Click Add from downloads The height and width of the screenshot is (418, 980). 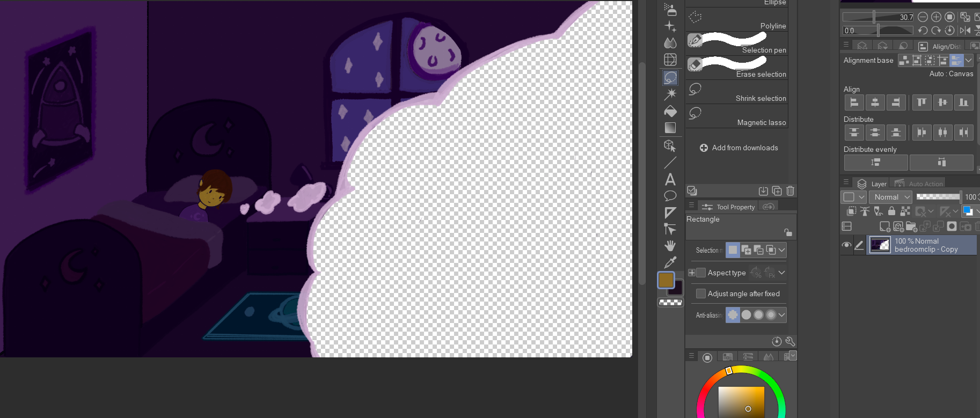[739, 148]
